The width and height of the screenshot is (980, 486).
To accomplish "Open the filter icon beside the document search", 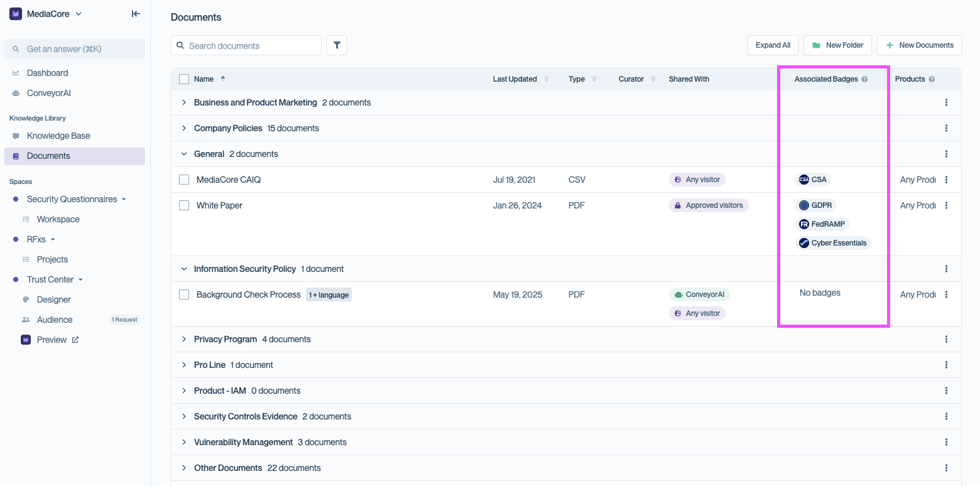I will [336, 45].
